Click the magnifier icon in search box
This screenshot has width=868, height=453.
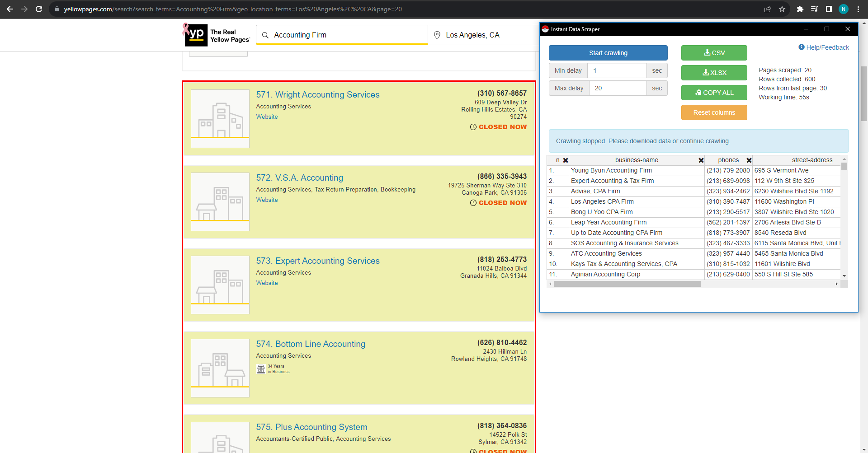coord(265,35)
